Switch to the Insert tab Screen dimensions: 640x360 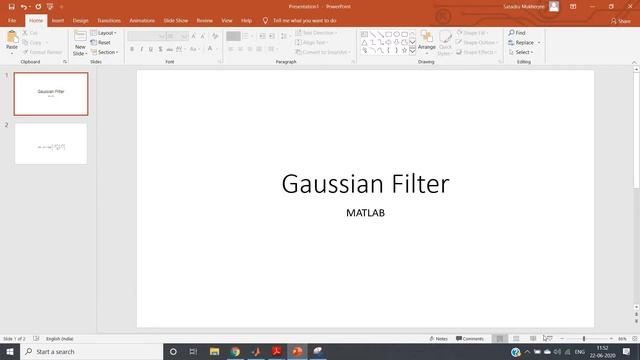pos(58,20)
